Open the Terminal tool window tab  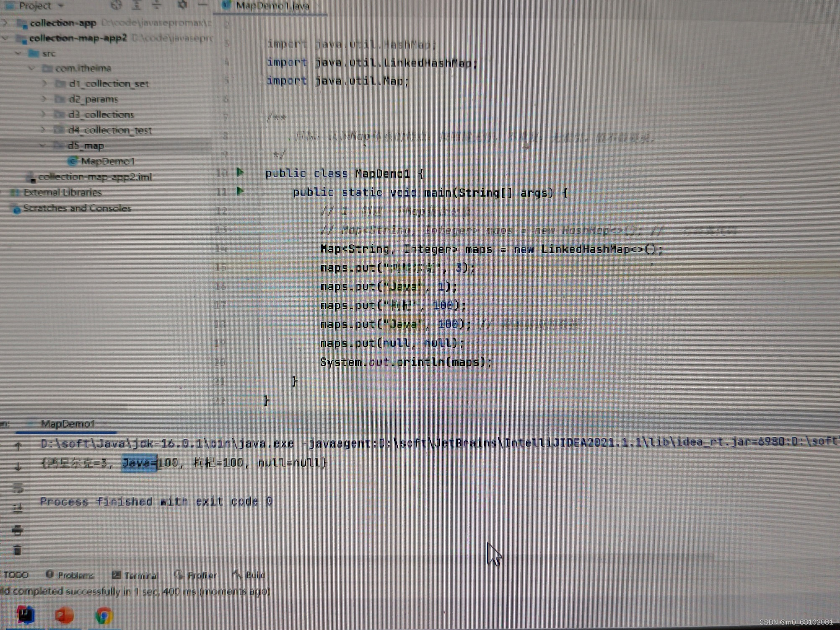click(x=135, y=575)
